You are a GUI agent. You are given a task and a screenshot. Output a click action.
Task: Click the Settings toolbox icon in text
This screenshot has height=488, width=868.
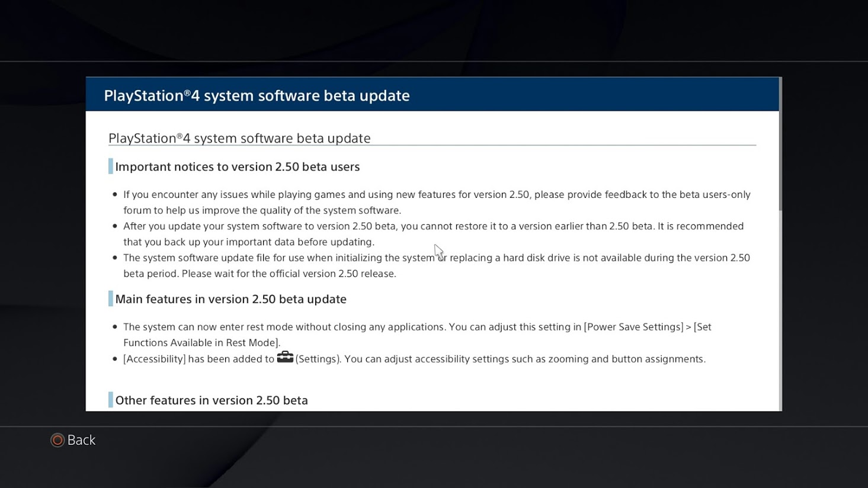(x=285, y=357)
